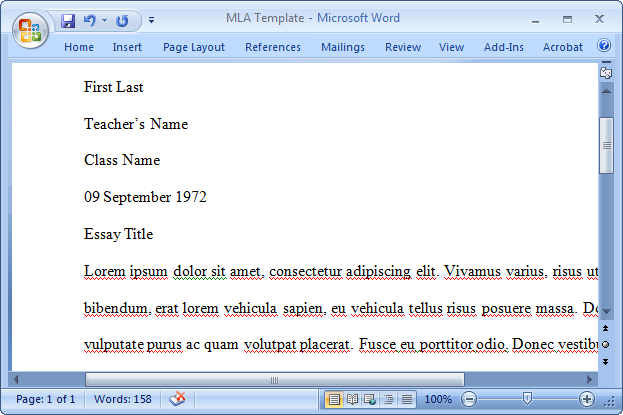623x415 pixels.
Task: Open the Customize Quick Access Toolbar dropdown
Action: [x=151, y=20]
